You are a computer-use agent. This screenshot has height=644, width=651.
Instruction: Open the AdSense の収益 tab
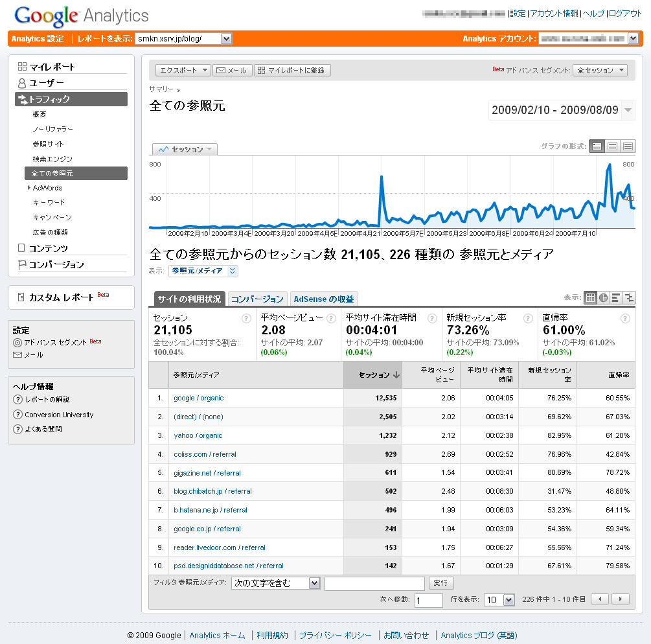[324, 299]
